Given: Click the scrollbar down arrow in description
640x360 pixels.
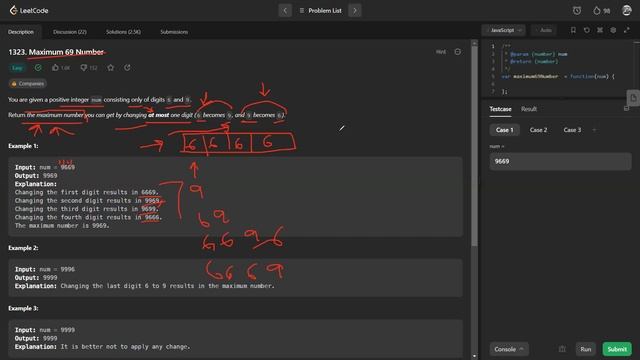Looking at the screenshot, I should coord(474,356).
